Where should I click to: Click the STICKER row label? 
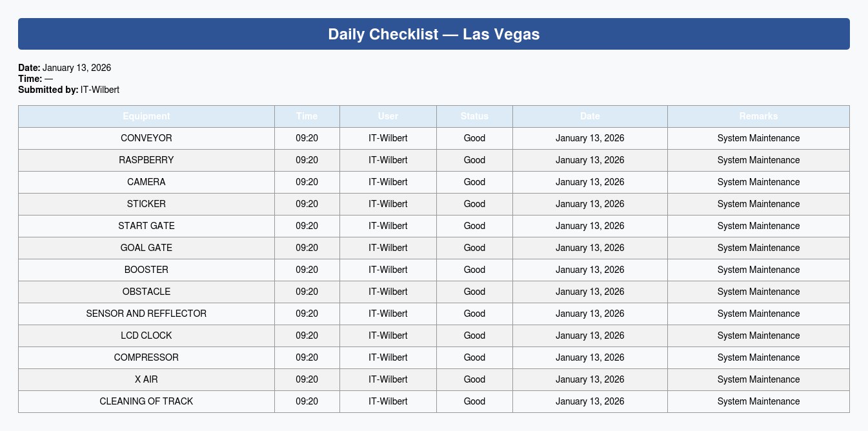pyautogui.click(x=146, y=204)
